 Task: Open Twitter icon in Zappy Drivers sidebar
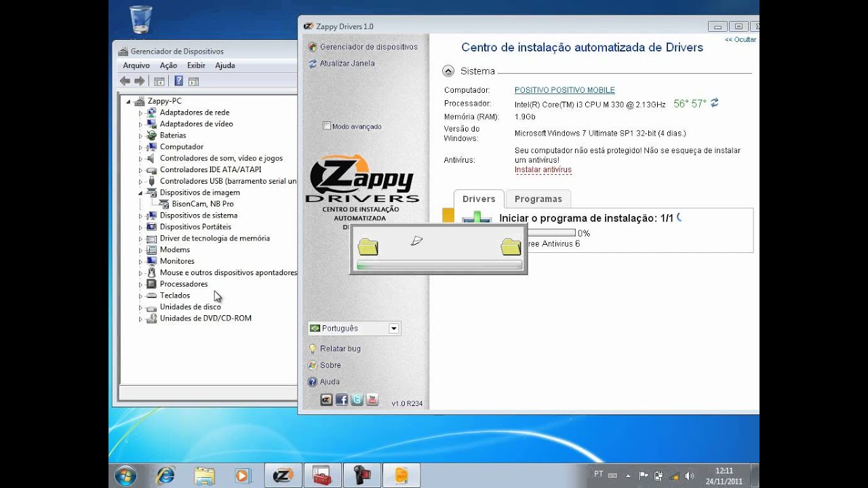(x=357, y=400)
